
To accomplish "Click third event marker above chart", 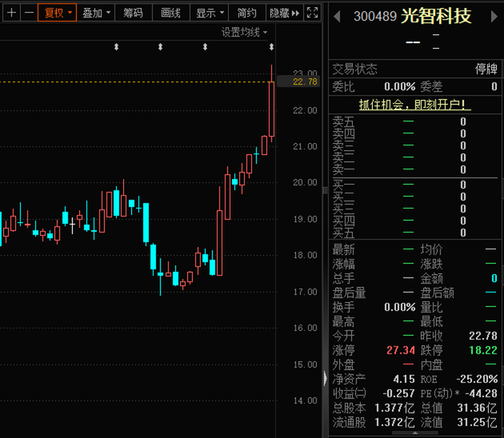I will [x=205, y=47].
